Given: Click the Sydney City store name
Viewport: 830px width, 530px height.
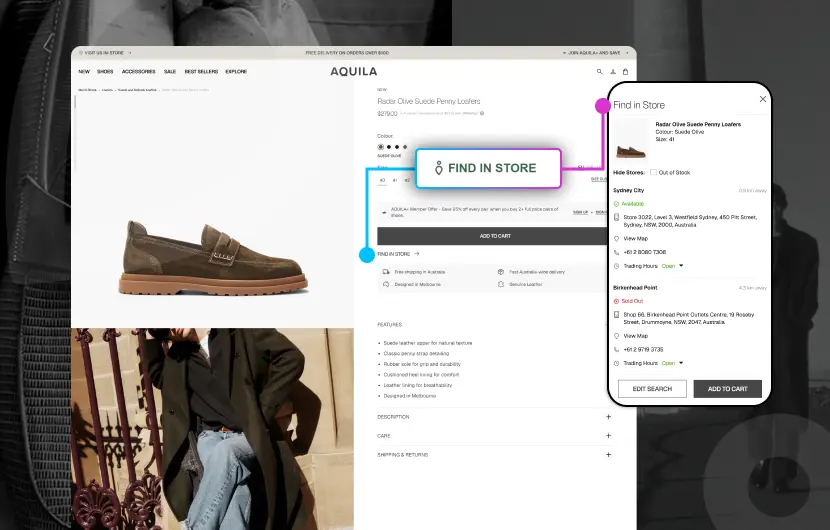Looking at the screenshot, I should click(629, 190).
